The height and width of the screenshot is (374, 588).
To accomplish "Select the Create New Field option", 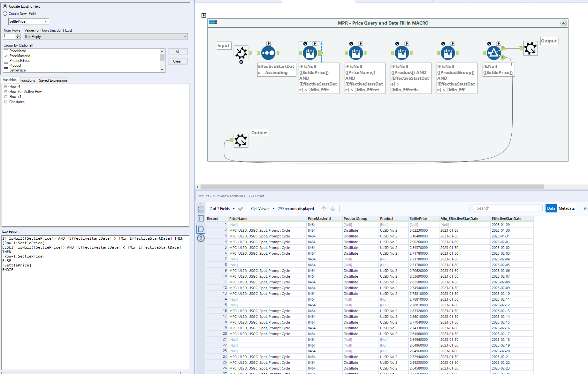I will point(5,14).
